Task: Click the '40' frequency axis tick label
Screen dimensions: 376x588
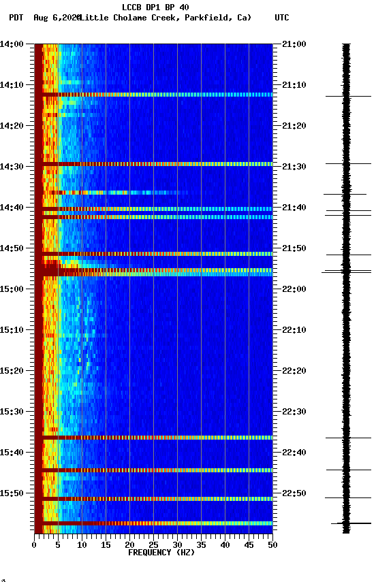Action: pos(225,545)
